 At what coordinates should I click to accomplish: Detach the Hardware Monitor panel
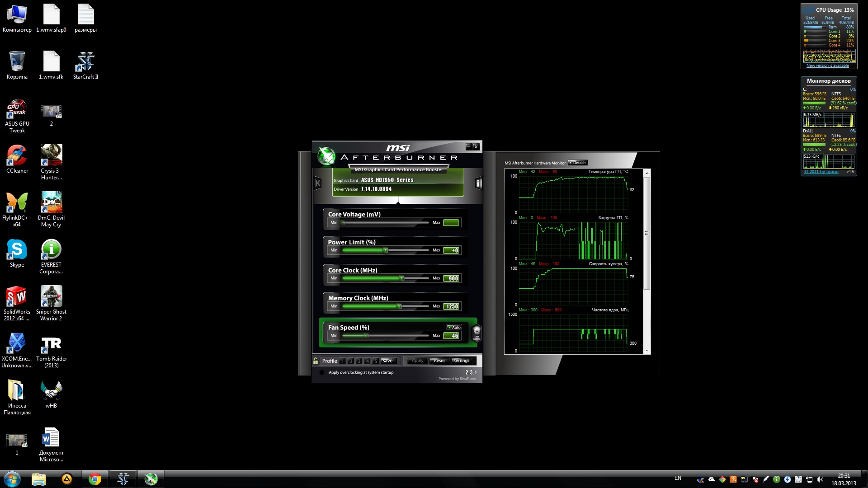tap(577, 163)
